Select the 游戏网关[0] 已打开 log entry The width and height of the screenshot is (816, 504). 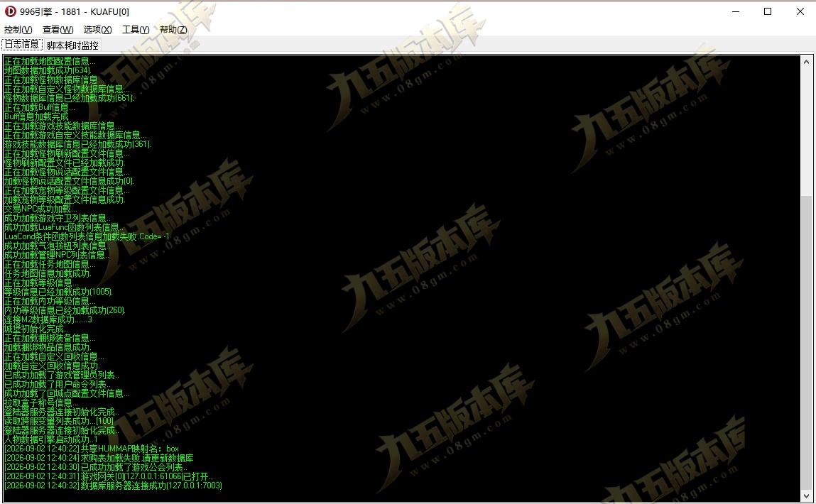tap(108, 476)
